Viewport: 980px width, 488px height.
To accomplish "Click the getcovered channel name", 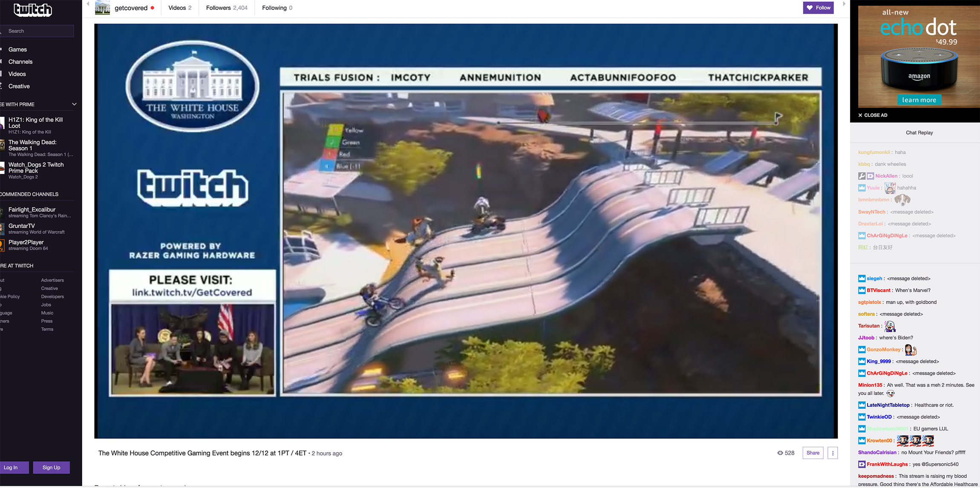I will click(x=131, y=8).
